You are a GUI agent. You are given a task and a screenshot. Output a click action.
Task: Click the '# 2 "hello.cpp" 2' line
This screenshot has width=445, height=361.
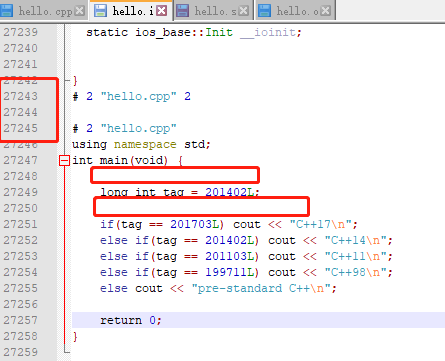[x=132, y=96]
